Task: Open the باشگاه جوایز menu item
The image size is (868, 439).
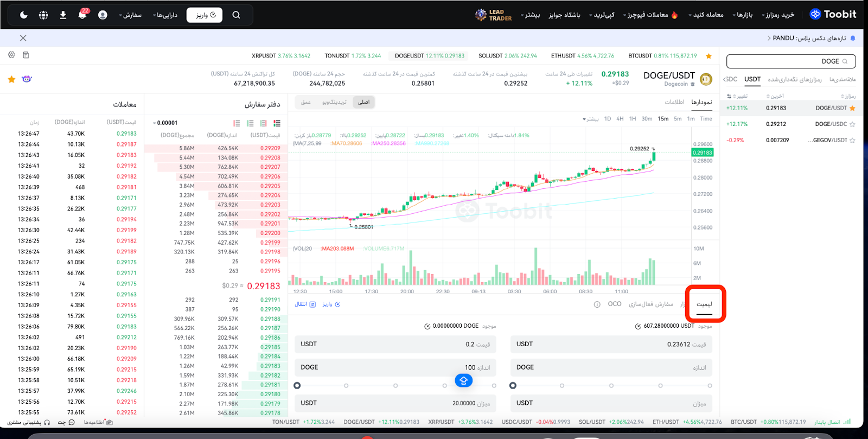Action: 564,15
